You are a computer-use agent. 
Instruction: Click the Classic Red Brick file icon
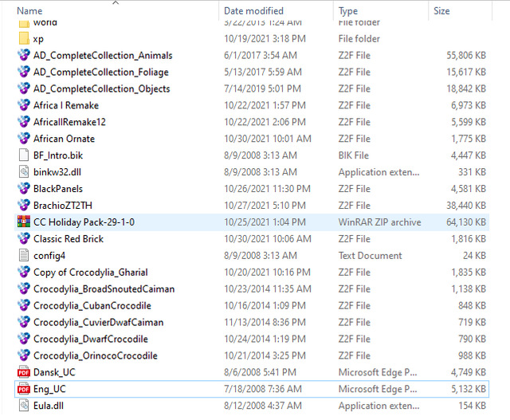[24, 239]
